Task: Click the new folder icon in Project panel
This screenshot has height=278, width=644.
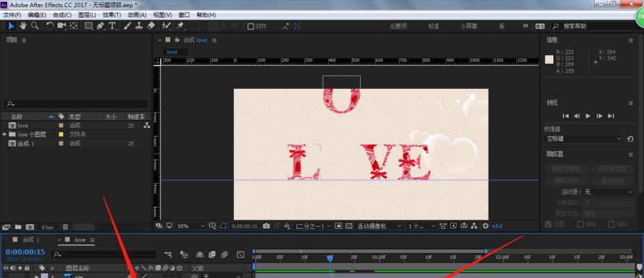Action: (18, 227)
